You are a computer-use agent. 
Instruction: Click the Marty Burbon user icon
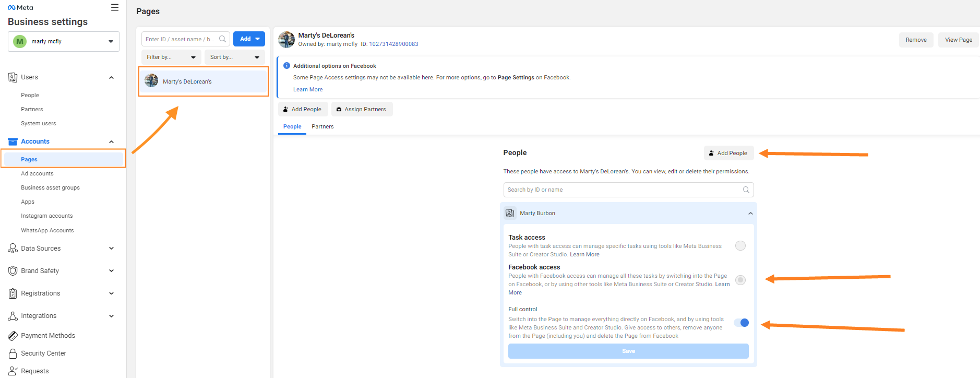click(x=510, y=213)
